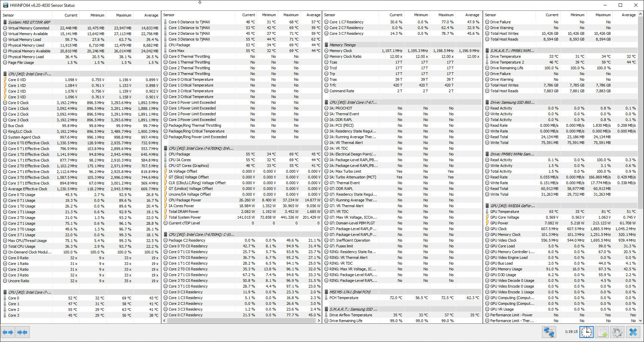
Task: Click the Current column header in first pane
Action: click(66, 15)
